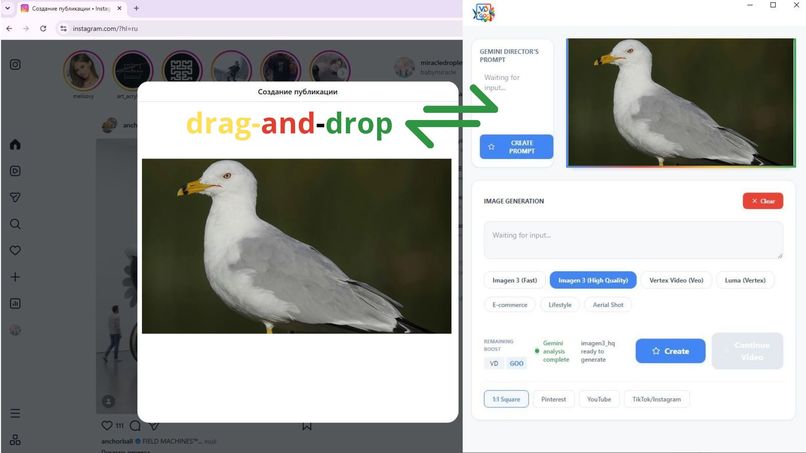This screenshot has height=453, width=806.
Task: Click the comment bubble icon under post
Action: pos(135,425)
